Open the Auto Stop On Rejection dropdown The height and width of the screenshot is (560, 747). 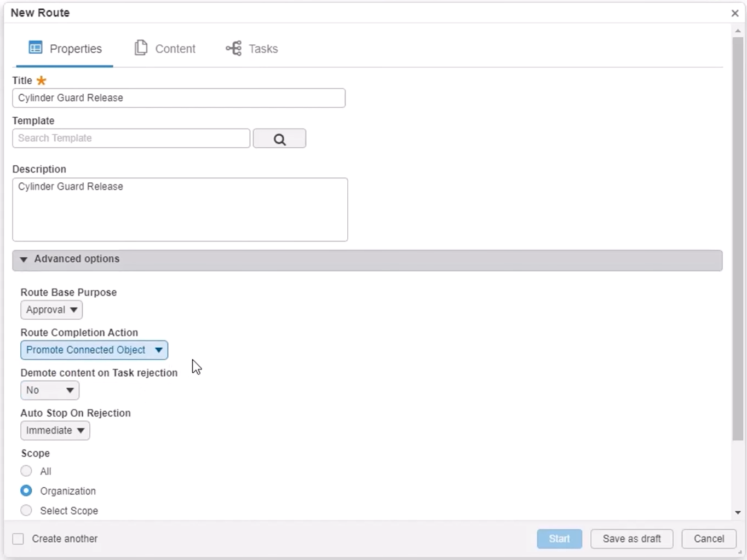tap(55, 431)
